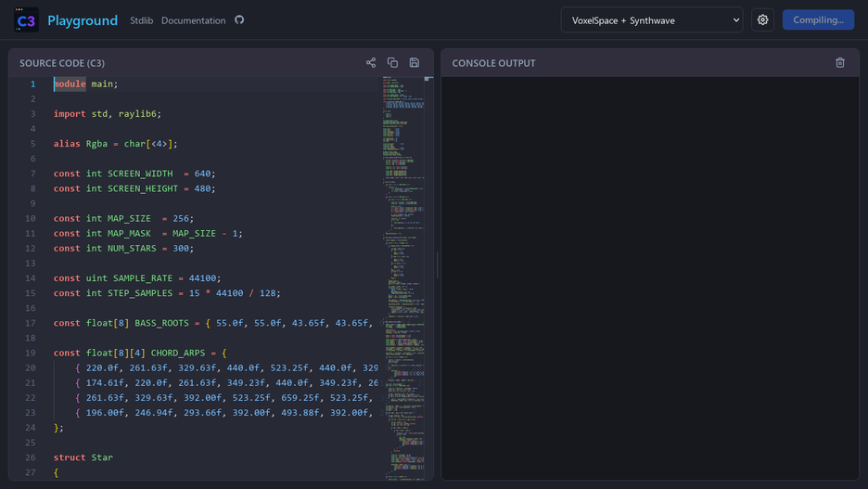The width and height of the screenshot is (868, 489).
Task: Open the Playground home link
Action: (x=83, y=20)
